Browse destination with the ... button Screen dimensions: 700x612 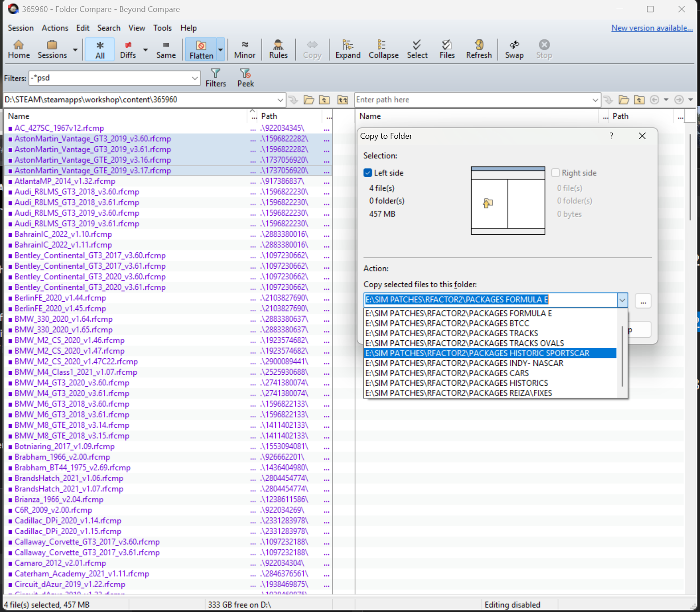pos(643,301)
